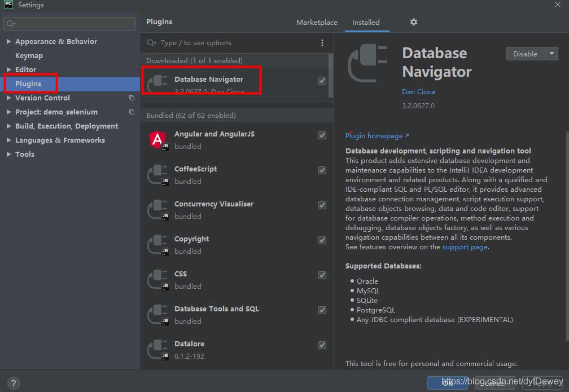Image resolution: width=569 pixels, height=392 pixels.
Task: Select the "Copyright" plugin name
Action: coord(191,239)
